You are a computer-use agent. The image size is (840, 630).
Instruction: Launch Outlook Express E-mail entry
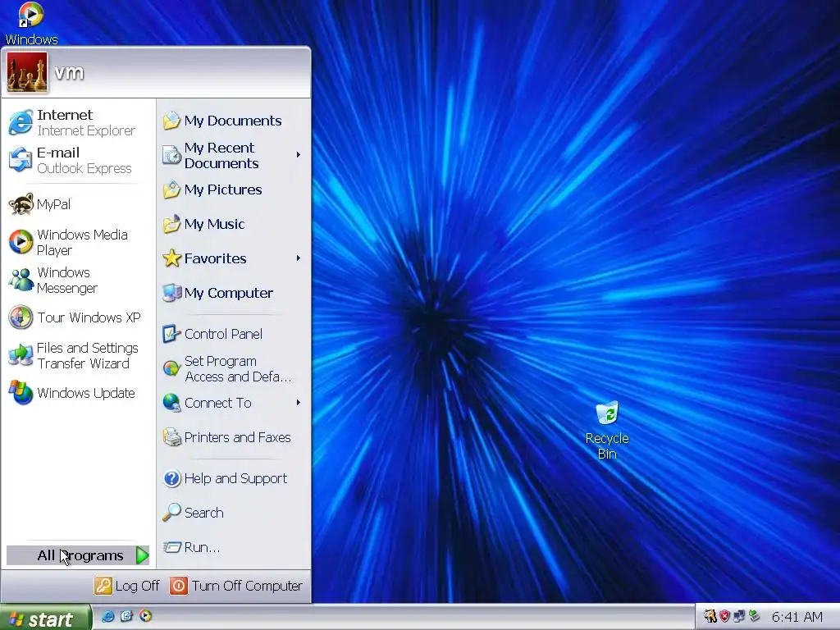(x=78, y=160)
